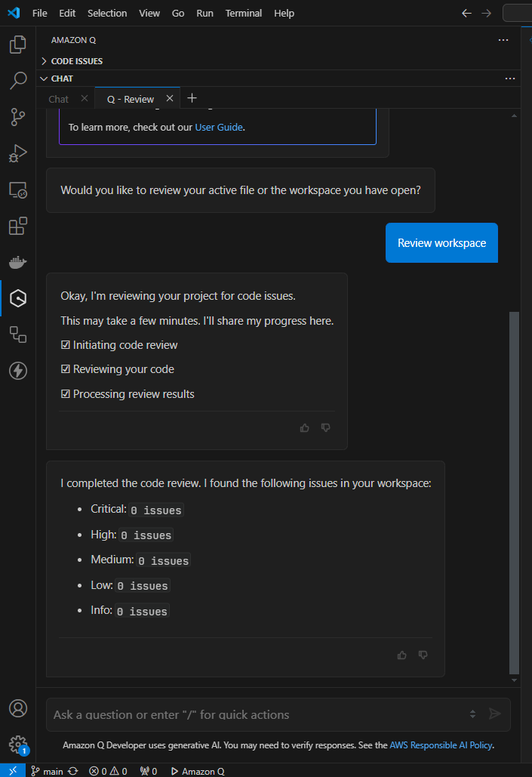Open the AWS Responsible AI Policy link

pos(441,745)
